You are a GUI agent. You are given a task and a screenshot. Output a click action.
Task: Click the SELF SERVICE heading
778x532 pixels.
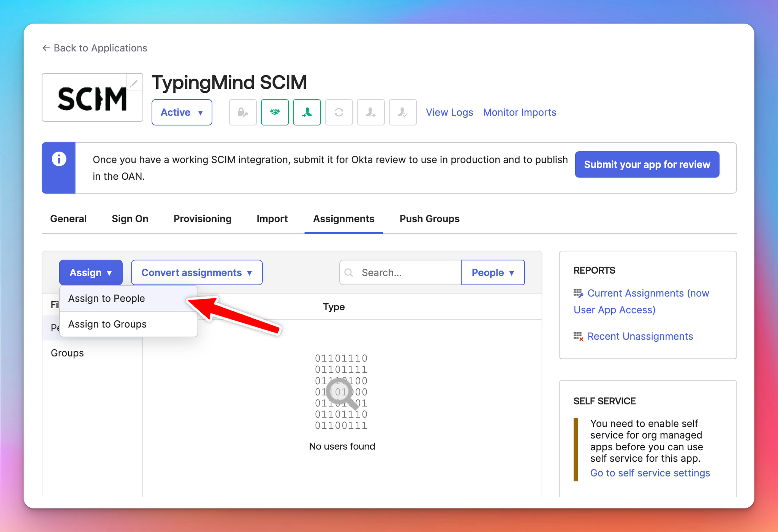(x=604, y=401)
